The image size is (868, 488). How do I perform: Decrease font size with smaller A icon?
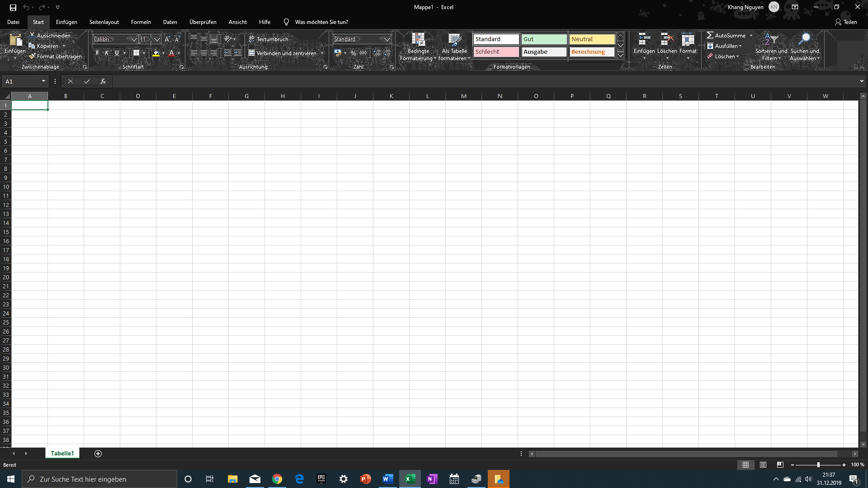pyautogui.click(x=177, y=39)
